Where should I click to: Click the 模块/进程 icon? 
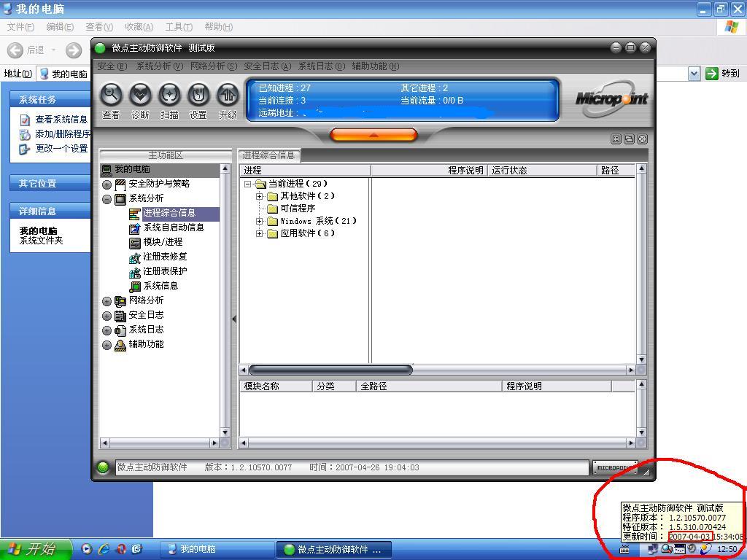(x=135, y=243)
